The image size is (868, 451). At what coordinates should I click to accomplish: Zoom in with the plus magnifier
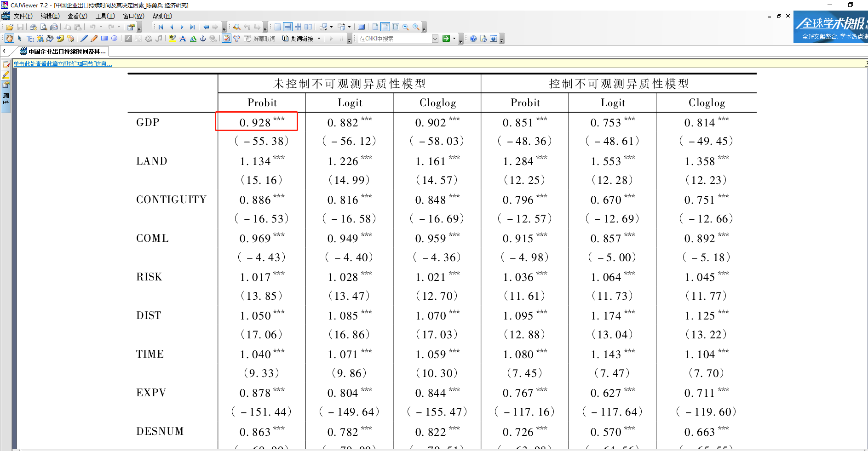416,27
